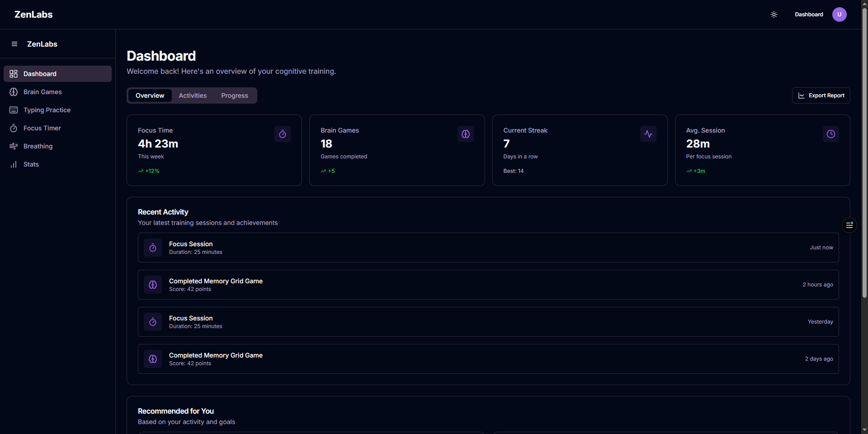Click the brain icon of the 2 days ago activity
This screenshot has width=868, height=434.
click(153, 359)
